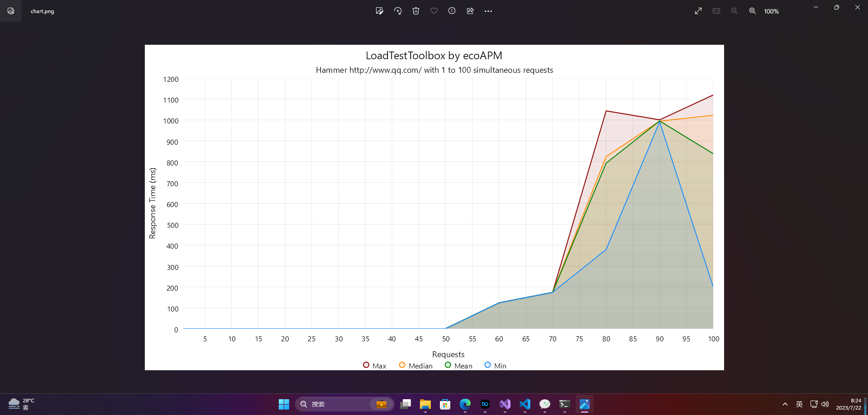This screenshot has width=868, height=415.
Task: Click the "1200" y-axis value
Action: click(171, 80)
